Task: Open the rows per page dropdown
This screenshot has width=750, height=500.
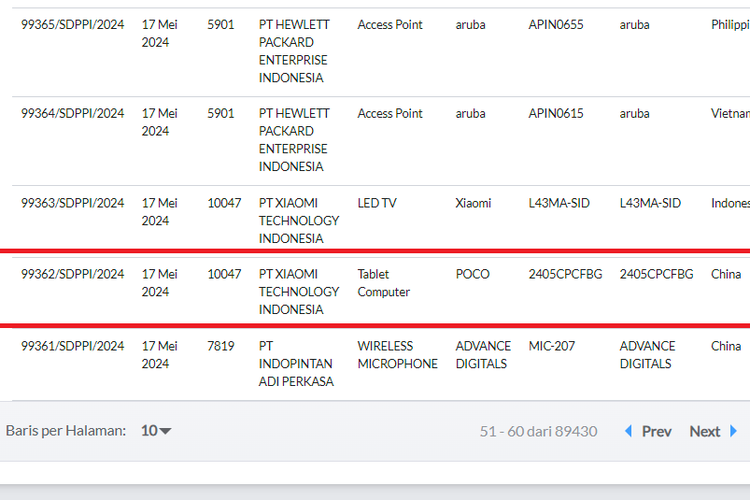Action: 156,431
